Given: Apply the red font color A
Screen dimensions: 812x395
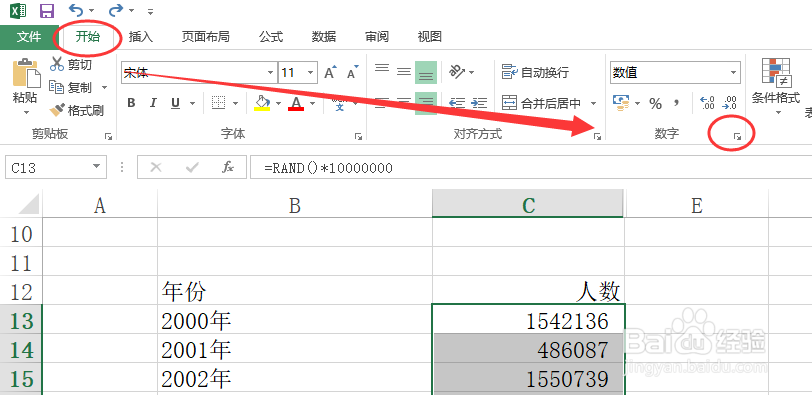Looking at the screenshot, I should coord(296,103).
